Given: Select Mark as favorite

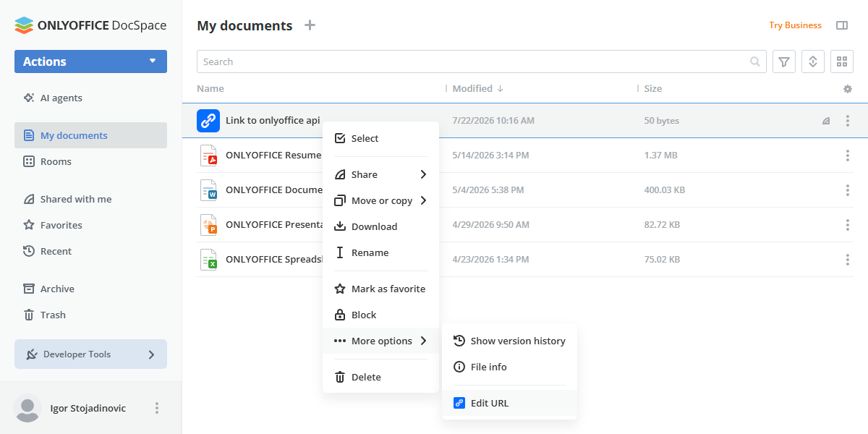Looking at the screenshot, I should click(x=380, y=289).
